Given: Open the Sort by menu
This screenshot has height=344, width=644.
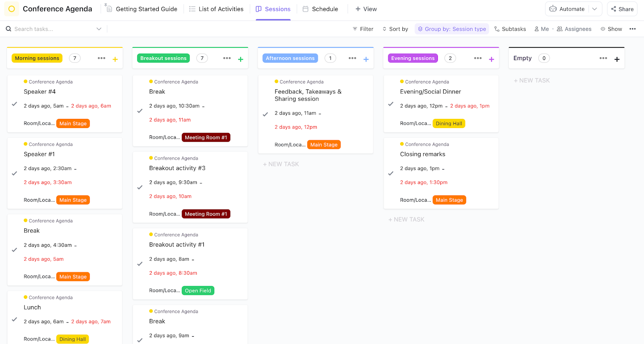Looking at the screenshot, I should tap(395, 29).
